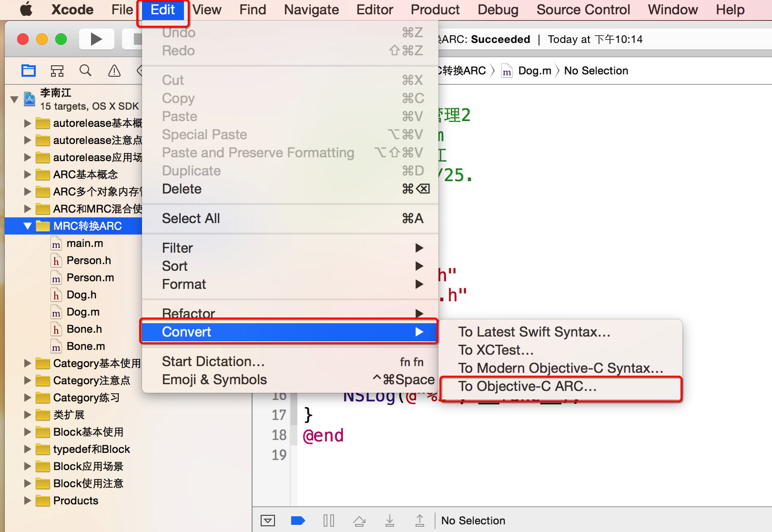
Task: Open Emoji & Symbols menu item
Action: [290, 379]
